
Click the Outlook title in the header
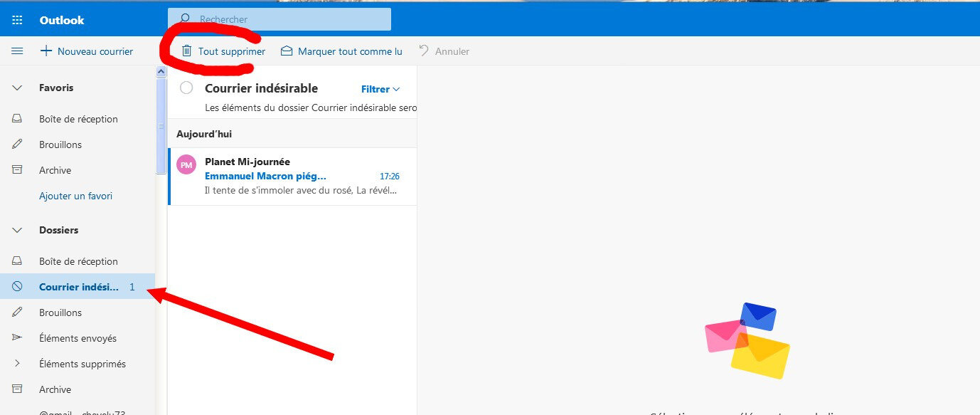[62, 20]
